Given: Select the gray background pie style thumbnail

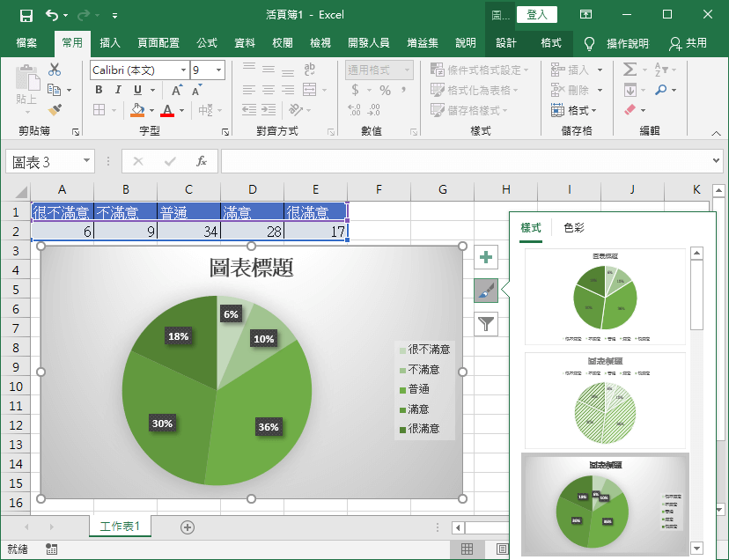Looking at the screenshot, I should [605, 504].
